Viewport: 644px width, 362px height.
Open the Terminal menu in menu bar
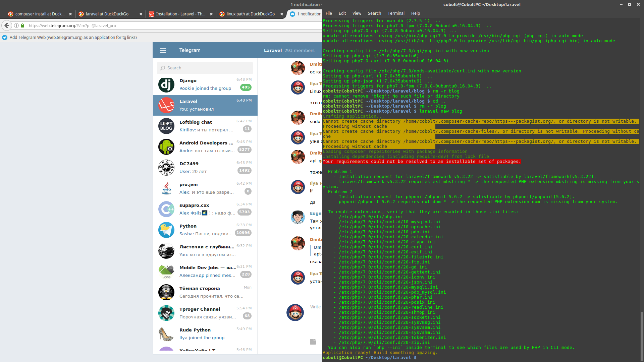396,13
